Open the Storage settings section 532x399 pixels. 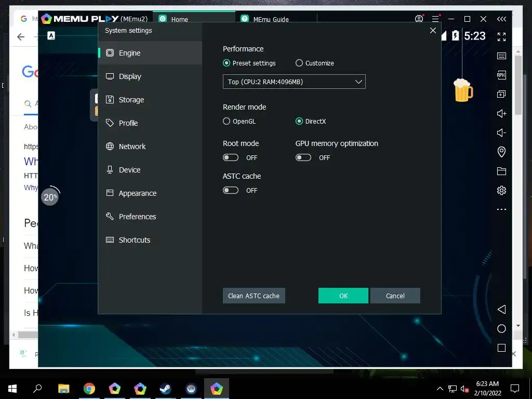150,100
